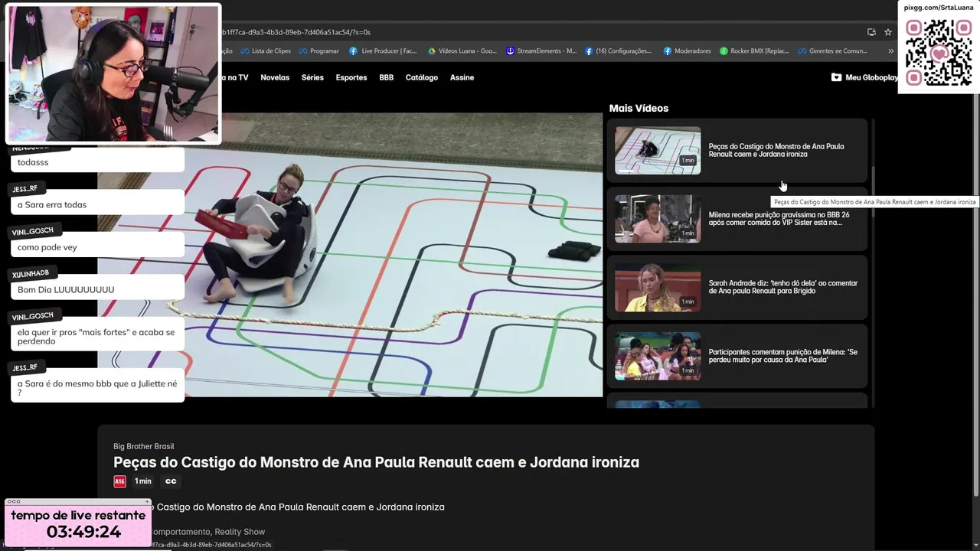Click the install app icon in the address bar

pos(871,32)
